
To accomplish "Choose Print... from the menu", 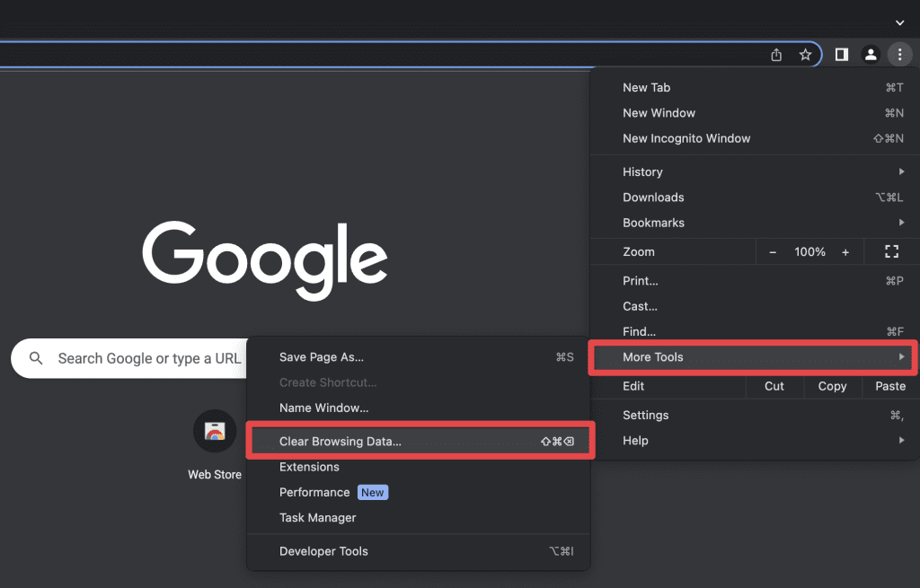I will pyautogui.click(x=755, y=281).
